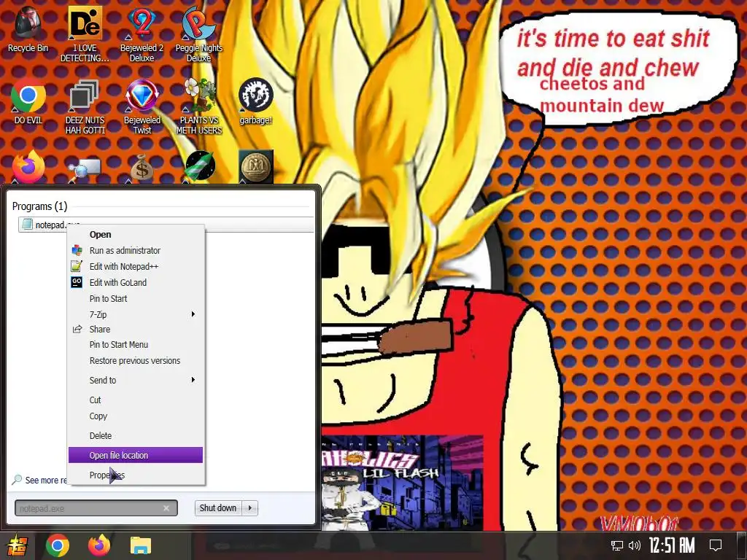The height and width of the screenshot is (560, 747).
Task: Select Pin to Start Menu
Action: [x=135, y=345]
